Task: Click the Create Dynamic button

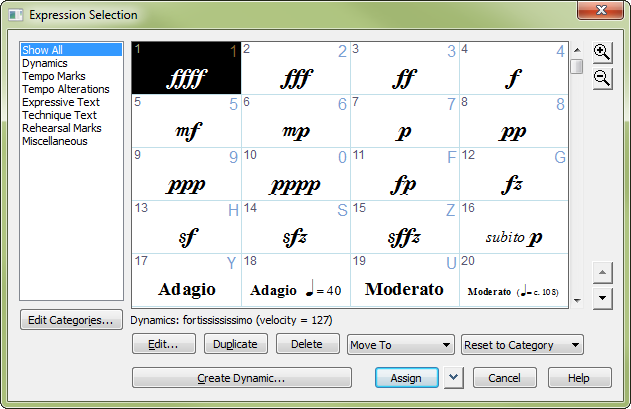Action: (x=242, y=378)
